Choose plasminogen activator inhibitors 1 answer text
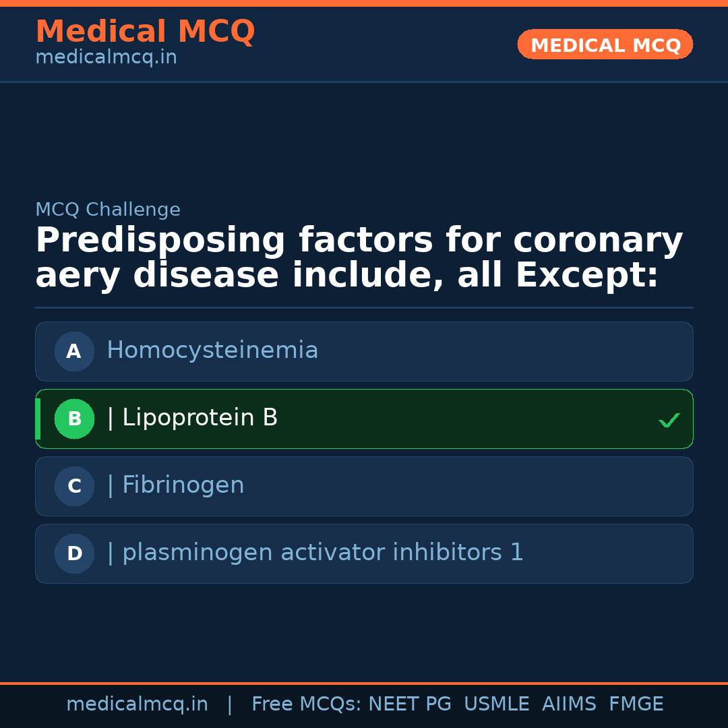 (x=322, y=553)
